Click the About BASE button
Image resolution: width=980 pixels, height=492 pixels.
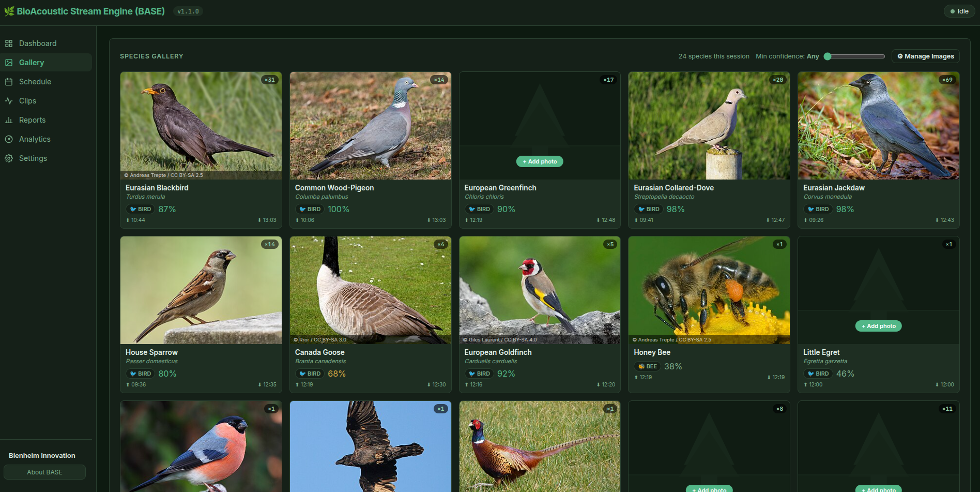(x=44, y=472)
